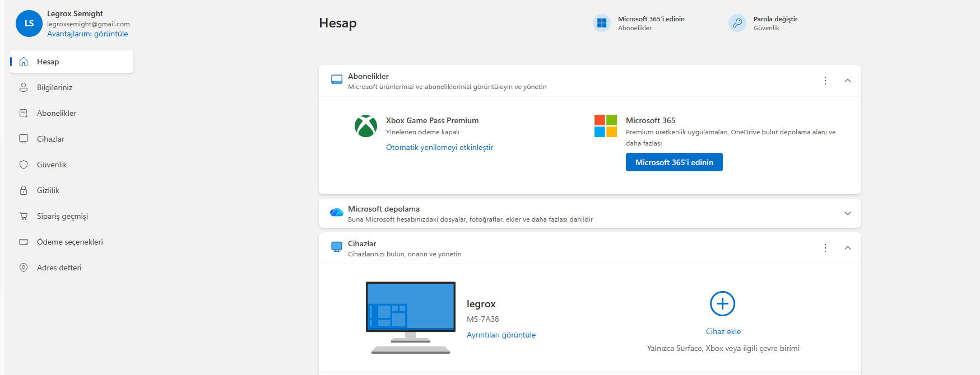Click the Microsoft 365 four-color logo

606,126
